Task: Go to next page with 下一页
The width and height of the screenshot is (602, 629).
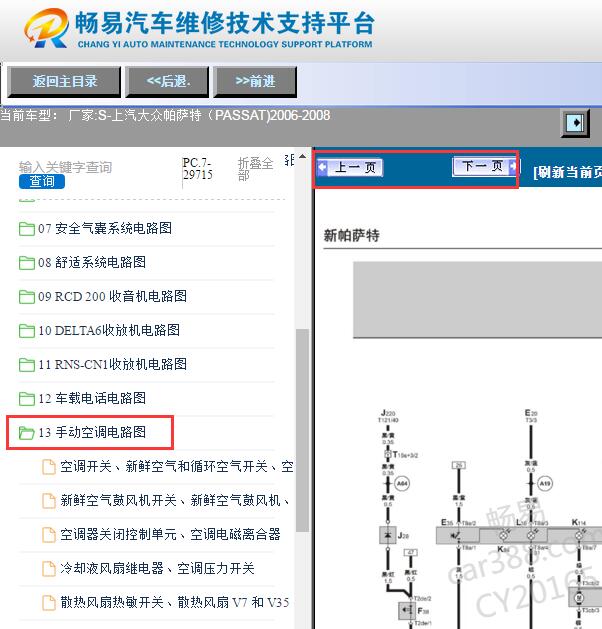Action: [485, 166]
